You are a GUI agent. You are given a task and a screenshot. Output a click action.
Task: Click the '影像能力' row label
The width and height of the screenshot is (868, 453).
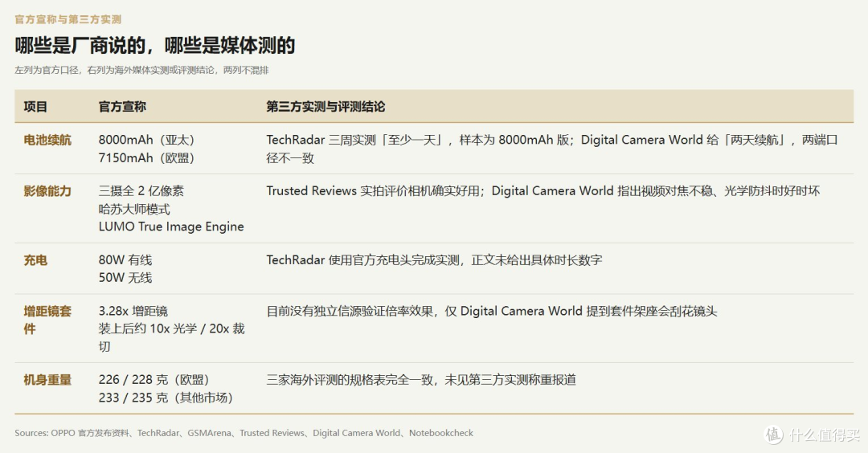[47, 191]
